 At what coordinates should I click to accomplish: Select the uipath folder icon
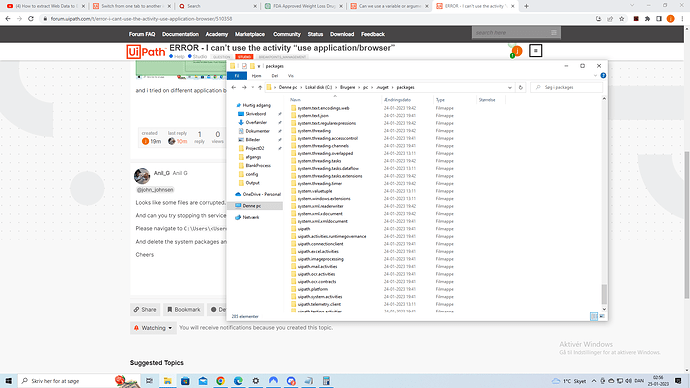pyautogui.click(x=294, y=229)
